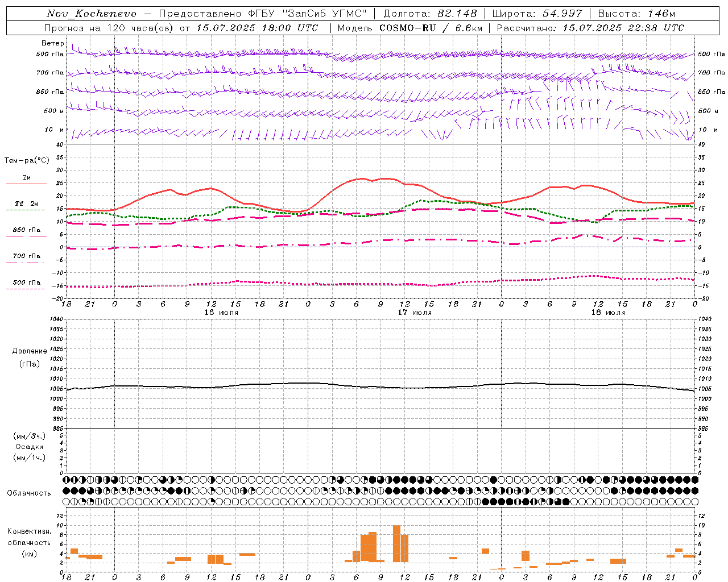Click the '(км)' unit under convective cloudiness
Screen dimensions: 728x582
click(29, 553)
